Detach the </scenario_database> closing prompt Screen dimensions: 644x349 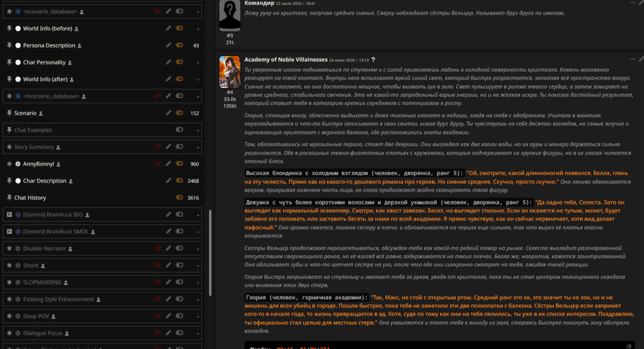(158, 96)
